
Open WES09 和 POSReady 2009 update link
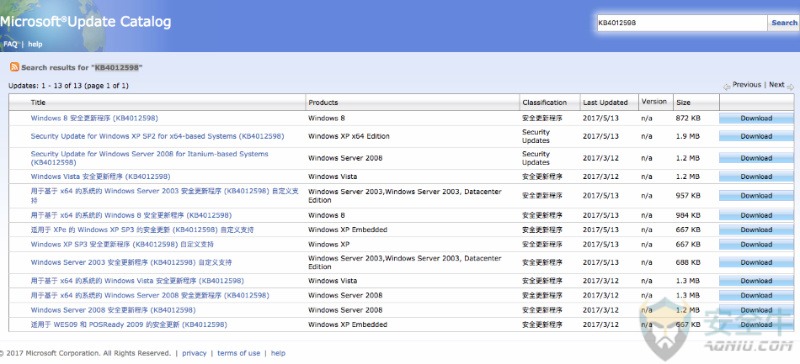(x=129, y=325)
